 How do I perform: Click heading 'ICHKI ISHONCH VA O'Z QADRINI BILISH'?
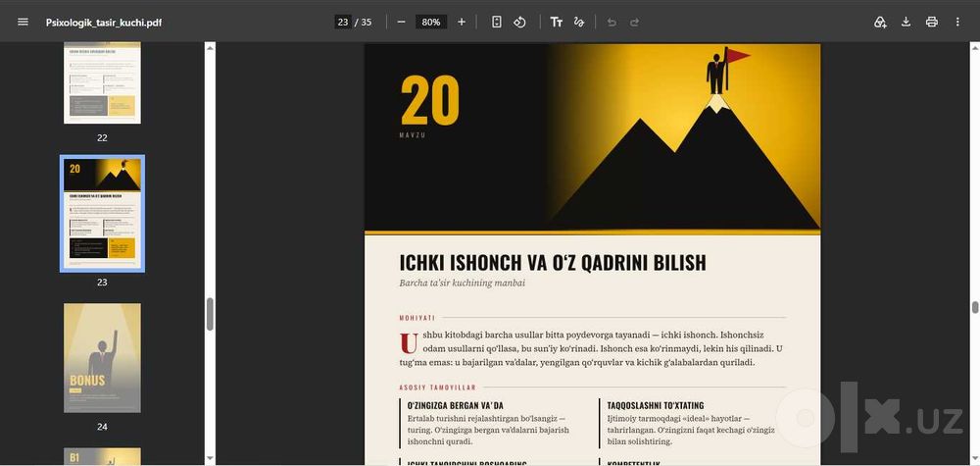[x=553, y=263]
